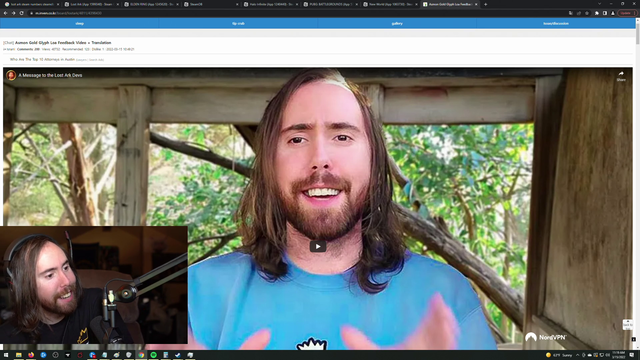Open the browser profile icon

(x=613, y=13)
